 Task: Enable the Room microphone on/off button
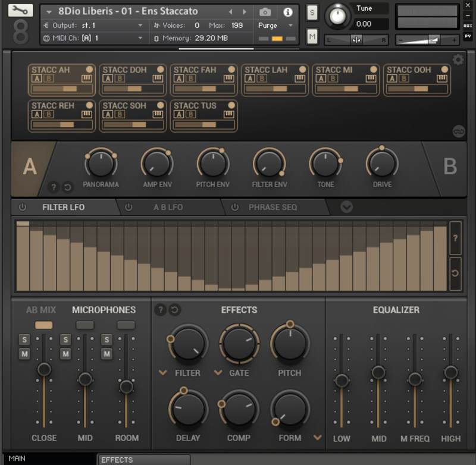pyautogui.click(x=126, y=325)
